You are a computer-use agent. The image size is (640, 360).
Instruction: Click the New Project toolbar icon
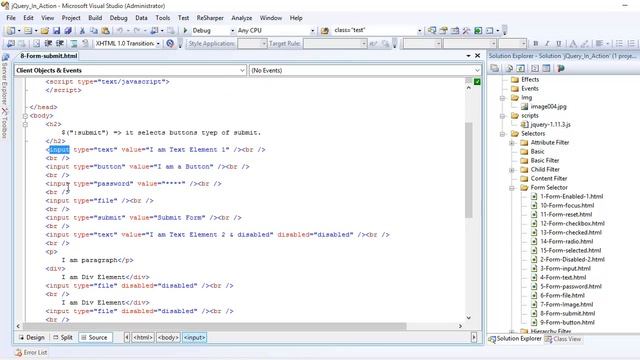[x=11, y=31]
